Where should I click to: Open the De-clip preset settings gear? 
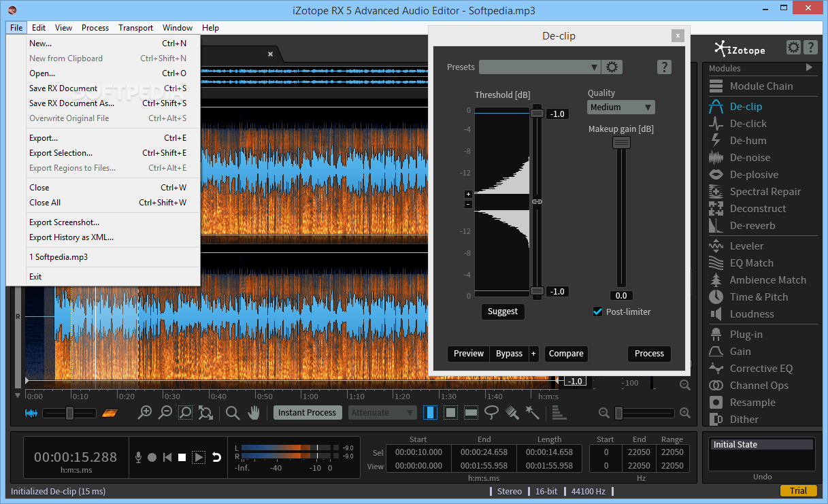coord(612,67)
